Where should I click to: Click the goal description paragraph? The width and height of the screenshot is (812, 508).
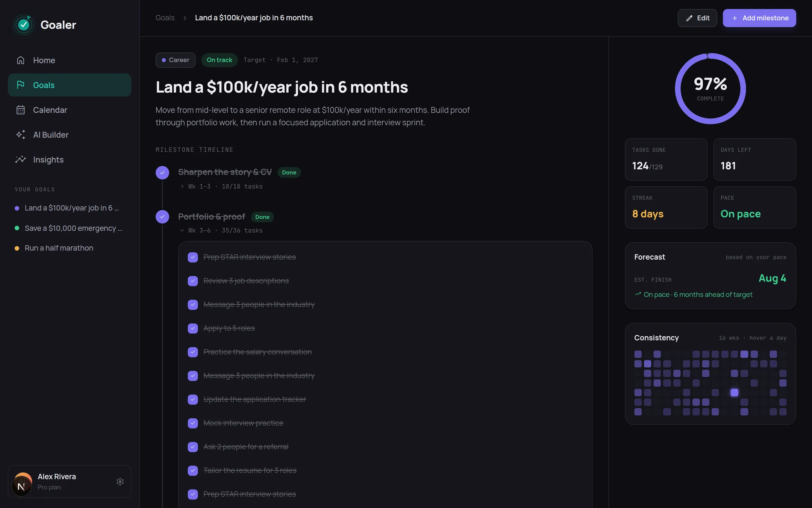pos(313,116)
